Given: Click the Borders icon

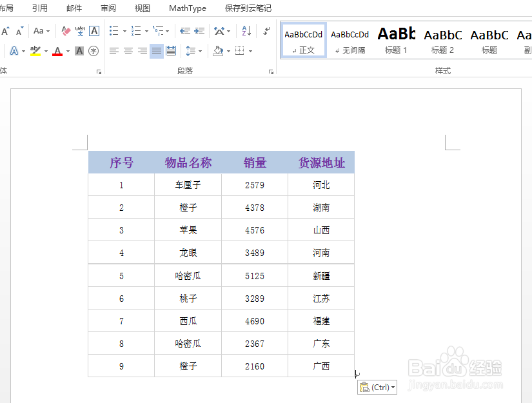Looking at the screenshot, I should tap(239, 51).
